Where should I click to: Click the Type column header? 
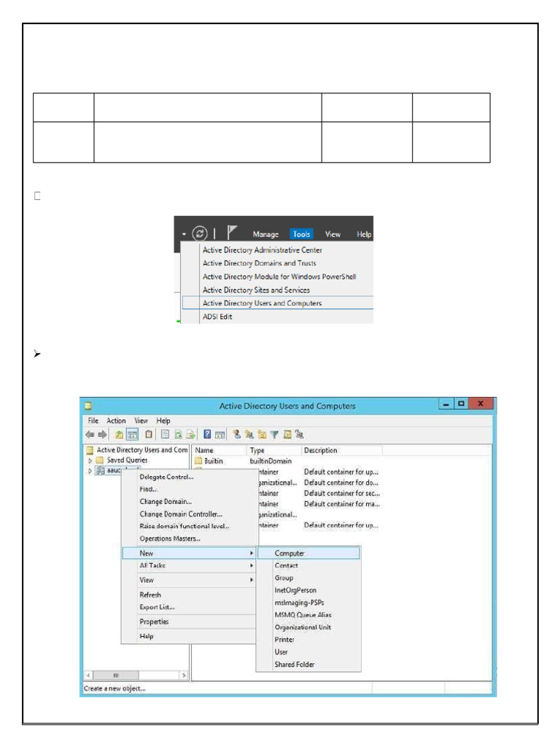click(x=274, y=450)
